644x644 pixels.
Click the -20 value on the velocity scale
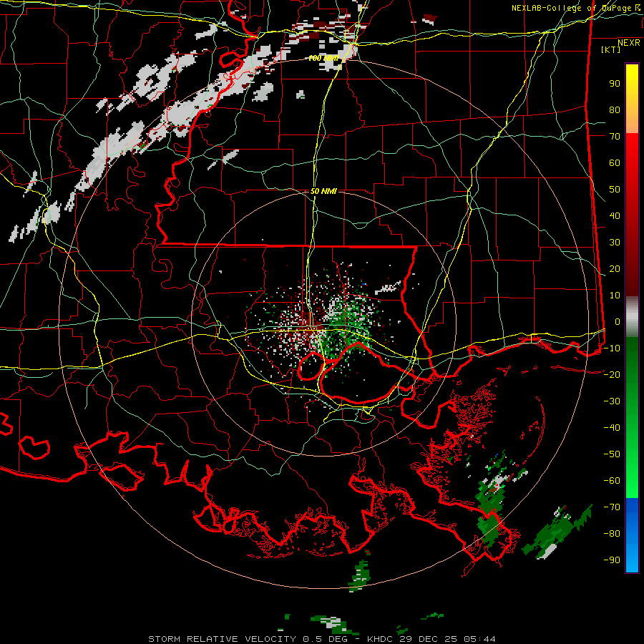point(612,375)
